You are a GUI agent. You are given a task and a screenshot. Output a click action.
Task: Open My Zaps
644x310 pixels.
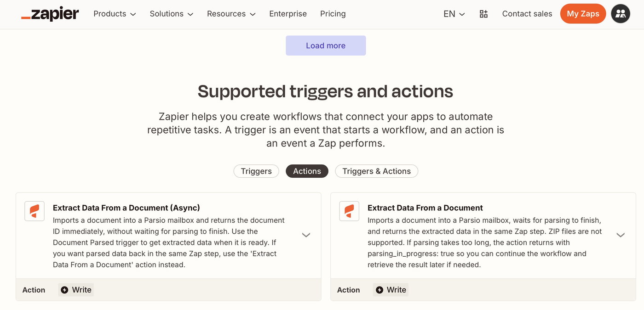[583, 14]
